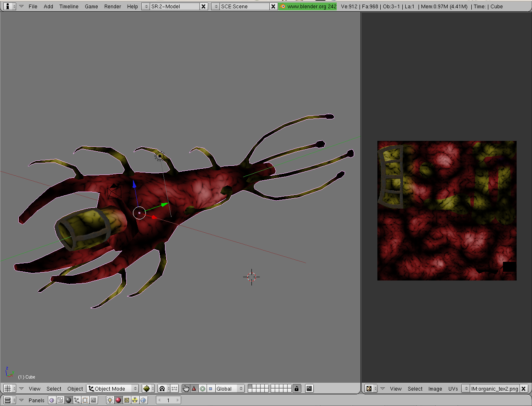Click the www.blender.org 242 link

click(x=308, y=6)
